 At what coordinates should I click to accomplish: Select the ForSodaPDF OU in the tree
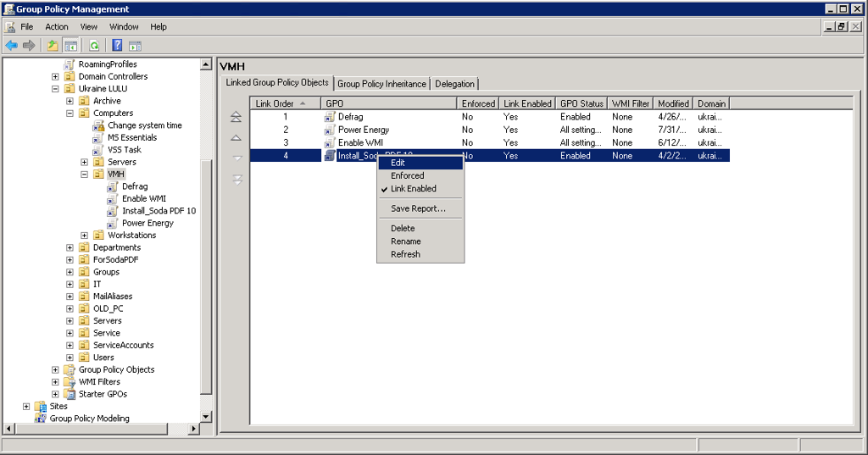(115, 259)
